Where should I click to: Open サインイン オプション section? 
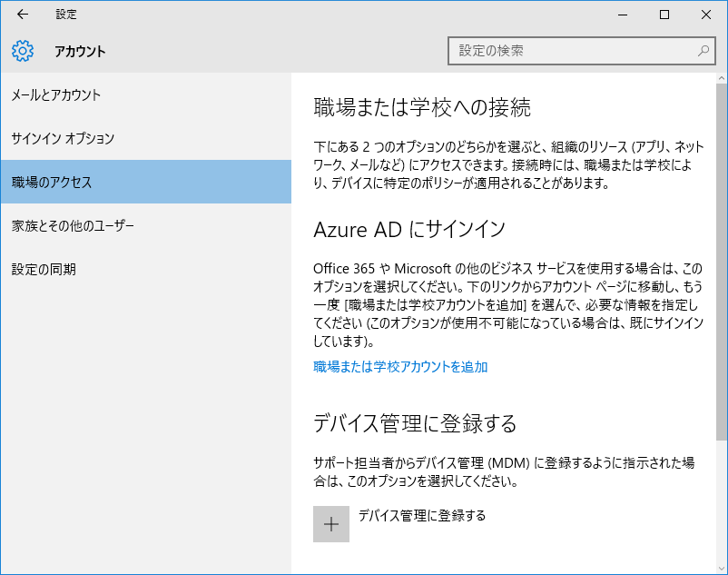click(x=146, y=138)
